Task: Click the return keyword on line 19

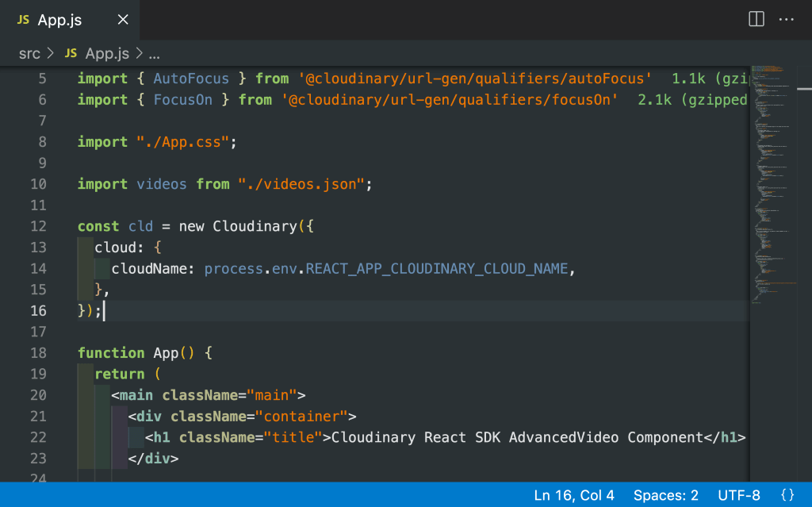Action: pos(120,374)
